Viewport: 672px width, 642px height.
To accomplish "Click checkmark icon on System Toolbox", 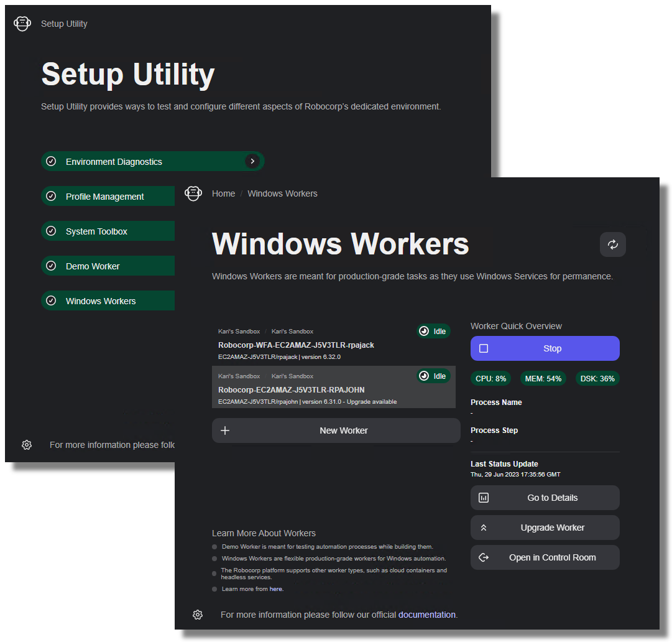I will [x=51, y=231].
